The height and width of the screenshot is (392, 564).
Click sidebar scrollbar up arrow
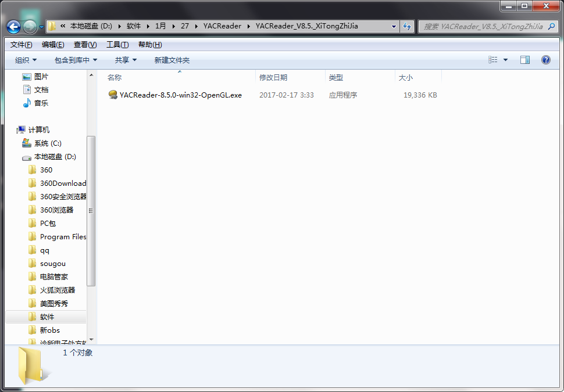point(91,75)
